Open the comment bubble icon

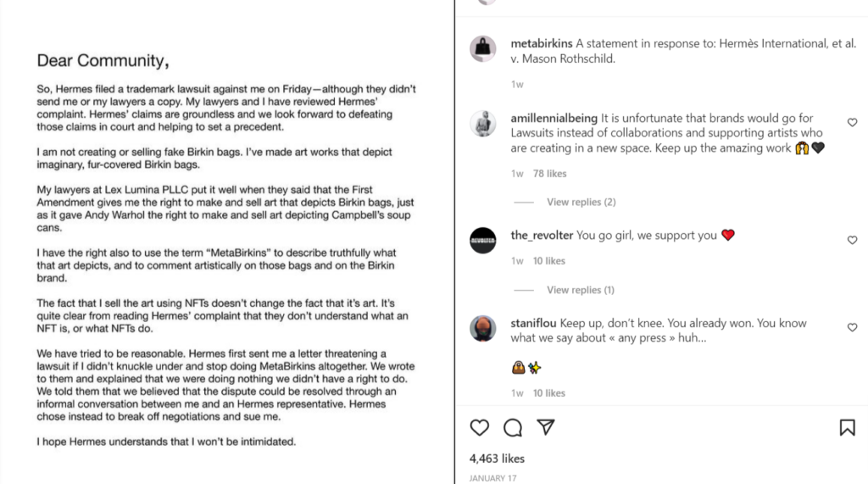pyautogui.click(x=513, y=427)
